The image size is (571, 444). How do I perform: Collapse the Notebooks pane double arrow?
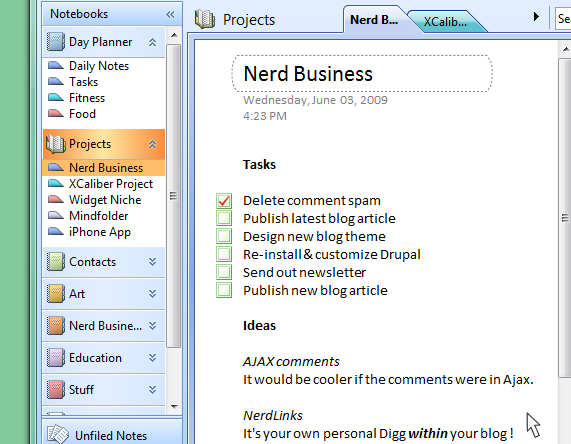pos(170,14)
